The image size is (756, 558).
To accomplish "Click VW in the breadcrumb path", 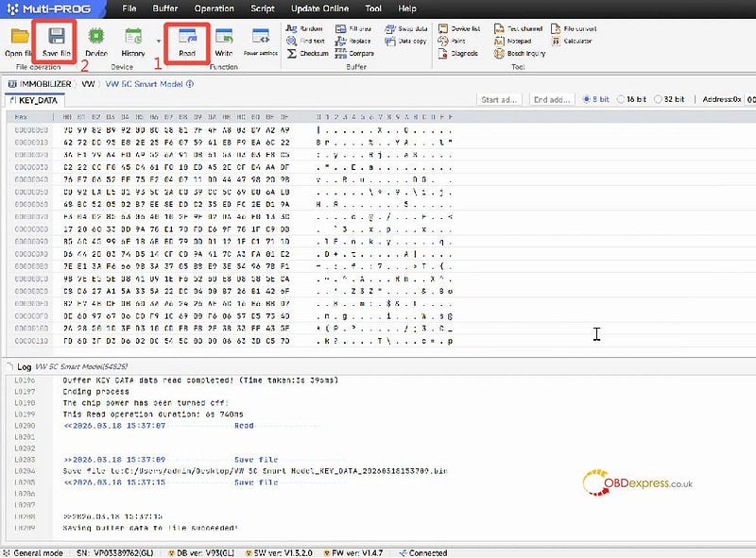I will pos(88,84).
